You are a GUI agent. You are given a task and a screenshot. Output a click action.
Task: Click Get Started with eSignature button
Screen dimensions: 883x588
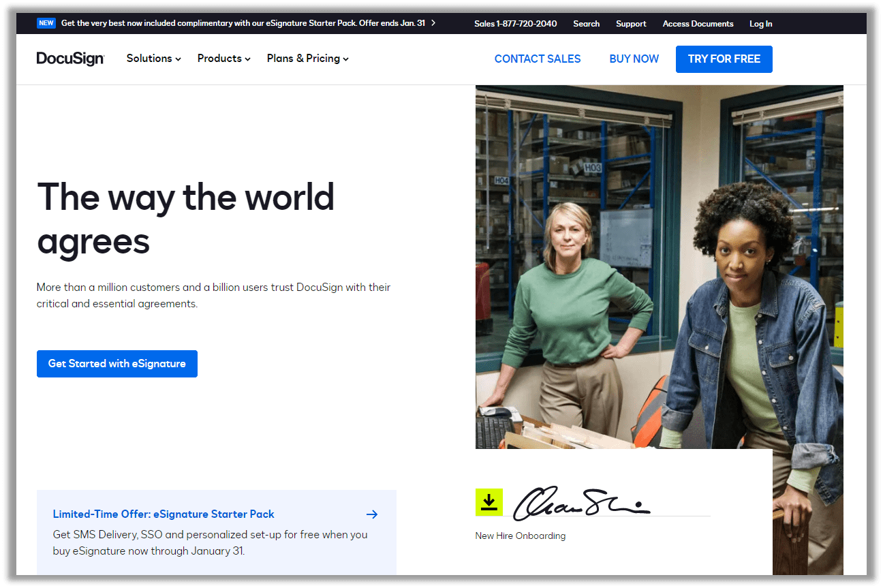click(x=117, y=364)
